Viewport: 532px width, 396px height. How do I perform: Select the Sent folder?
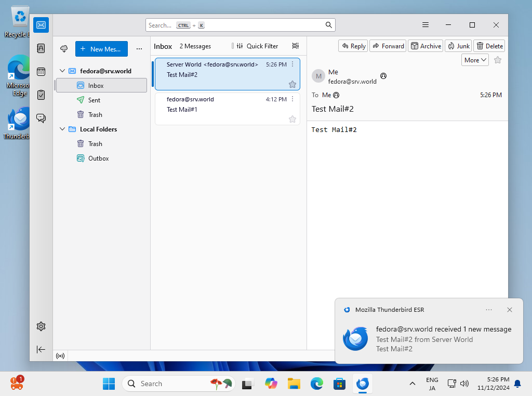click(94, 100)
